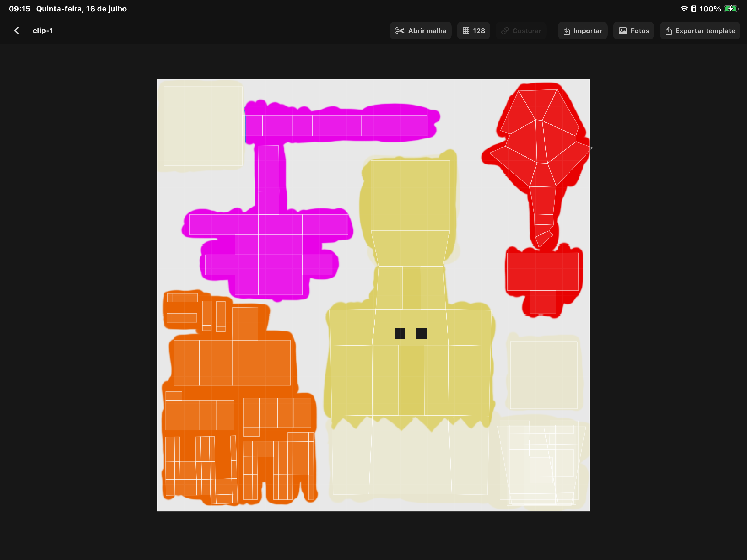Screen dimensions: 747x560
Task: Go back using the chevron arrow
Action: click(17, 31)
